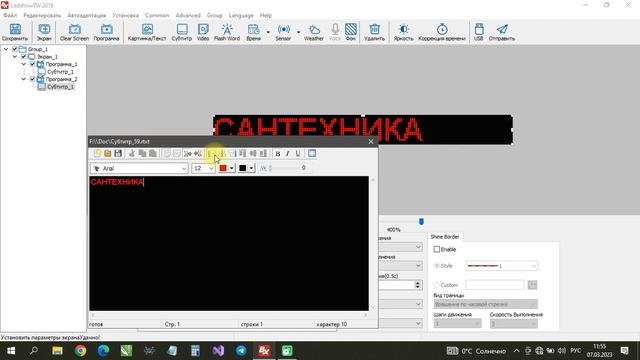Open file from text editor toolbar
This screenshot has width=640, height=360.
[107, 153]
